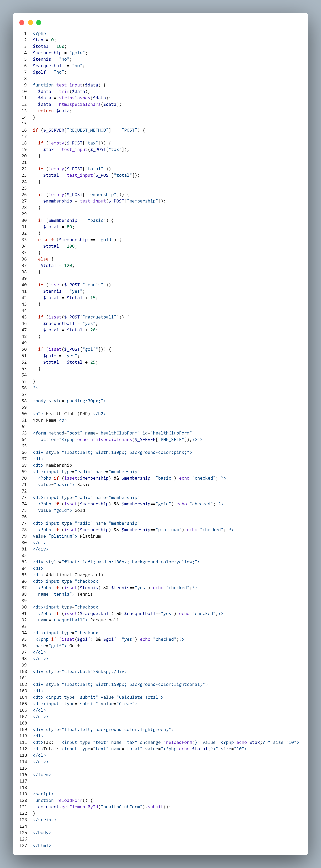The width and height of the screenshot is (321, 868).
Task: Click the green maximize window dot
Action: click(39, 23)
